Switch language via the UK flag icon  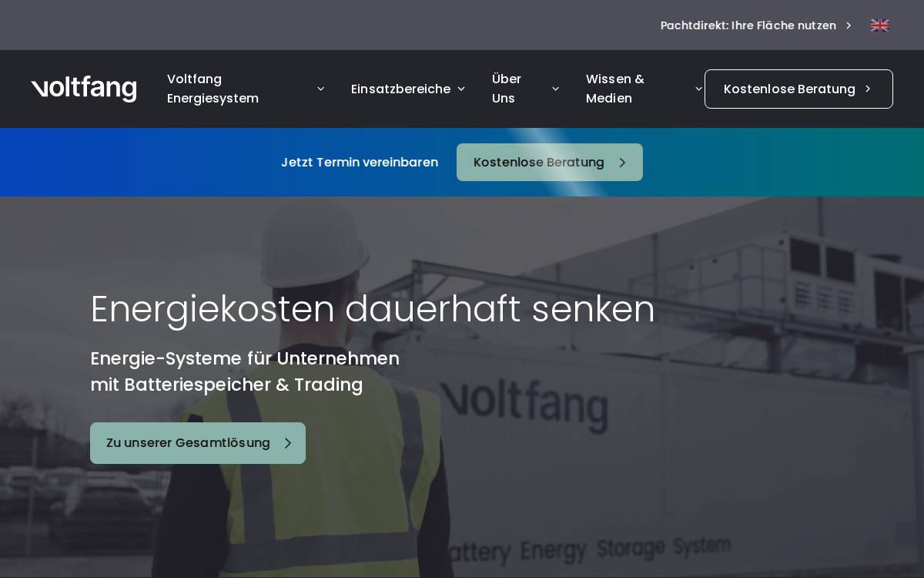tap(879, 25)
